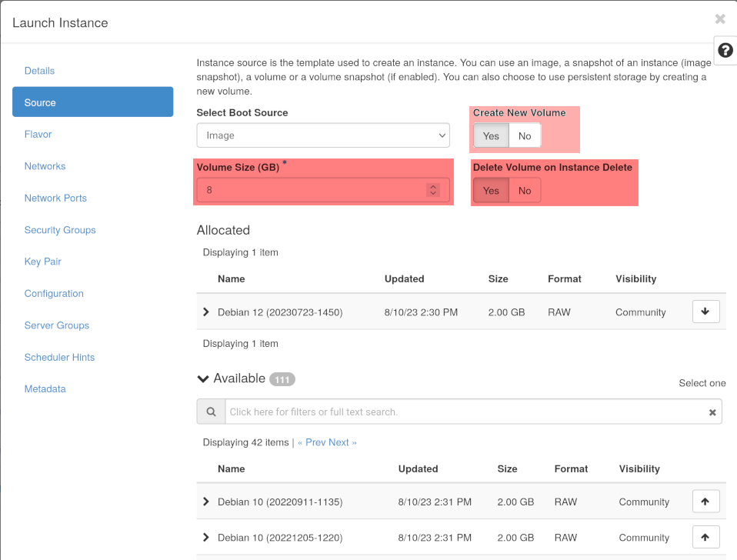Expand the Debian 10 (20220911-1135) row
Image resolution: width=737 pixels, height=560 pixels.
[x=205, y=501]
